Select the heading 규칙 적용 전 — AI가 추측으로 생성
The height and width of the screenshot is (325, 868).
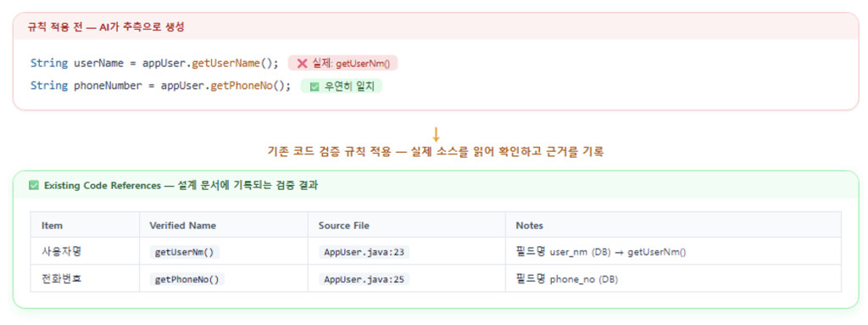(x=106, y=26)
